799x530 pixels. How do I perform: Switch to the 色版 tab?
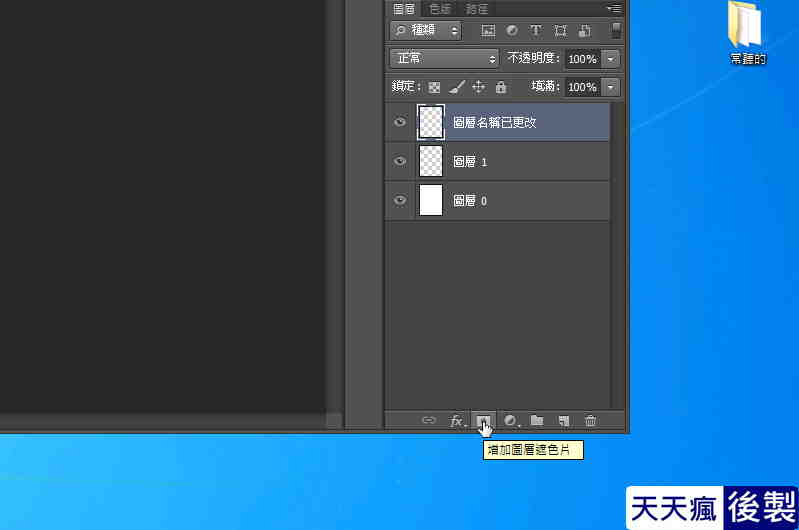tap(440, 9)
